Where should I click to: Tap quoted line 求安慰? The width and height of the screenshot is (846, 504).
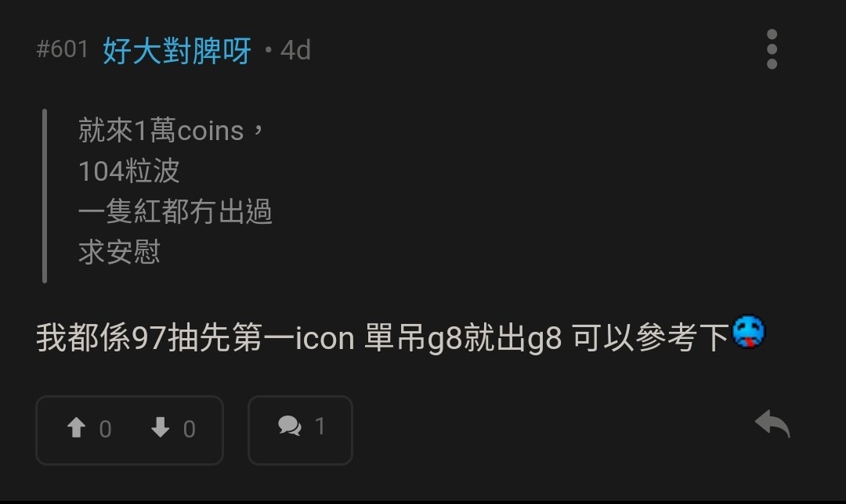119,252
